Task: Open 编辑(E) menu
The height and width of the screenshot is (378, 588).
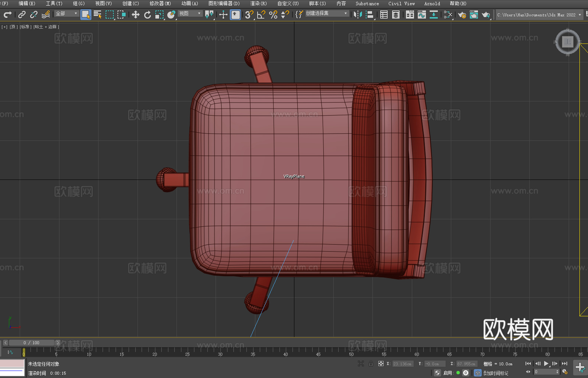Action: pyautogui.click(x=27, y=3)
